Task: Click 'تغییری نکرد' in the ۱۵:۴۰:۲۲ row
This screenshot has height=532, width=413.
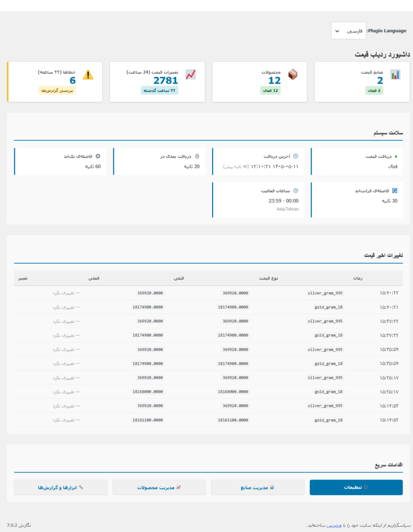Action: tap(66, 293)
